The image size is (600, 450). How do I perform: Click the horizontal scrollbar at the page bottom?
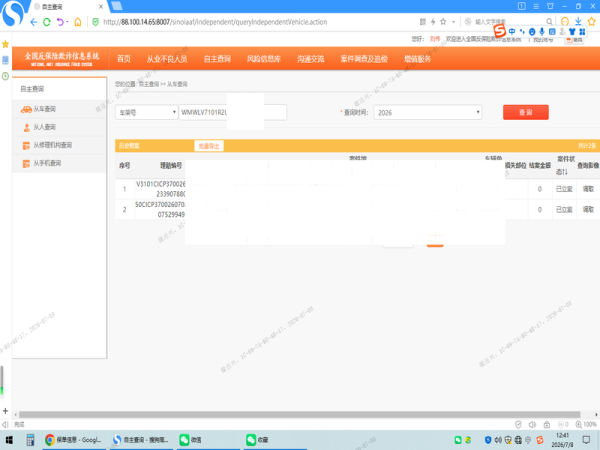pyautogui.click(x=300, y=415)
